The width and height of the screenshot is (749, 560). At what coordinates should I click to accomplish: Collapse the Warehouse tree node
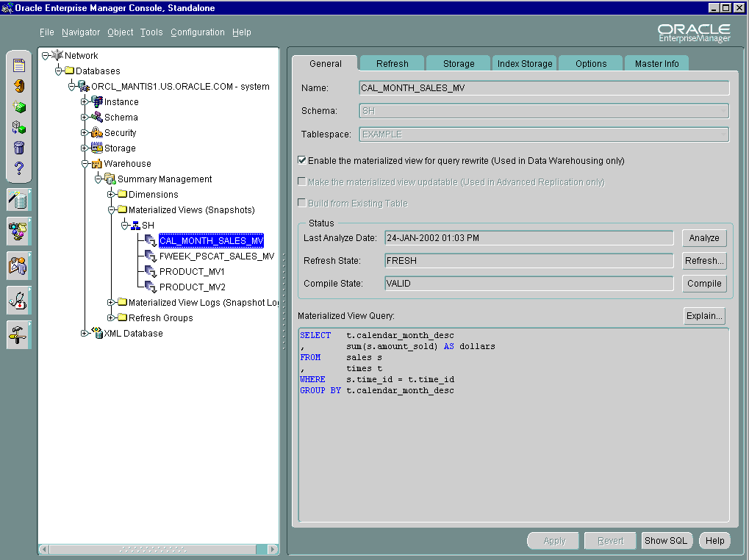click(85, 164)
